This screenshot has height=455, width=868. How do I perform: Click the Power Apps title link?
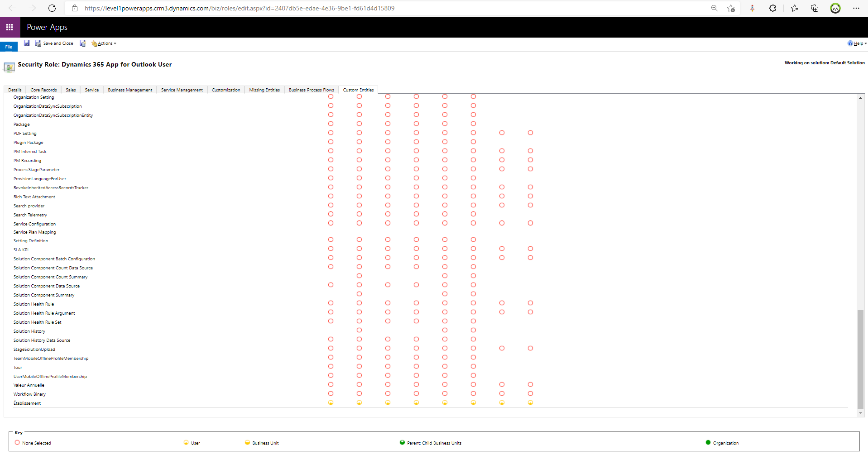pos(47,27)
